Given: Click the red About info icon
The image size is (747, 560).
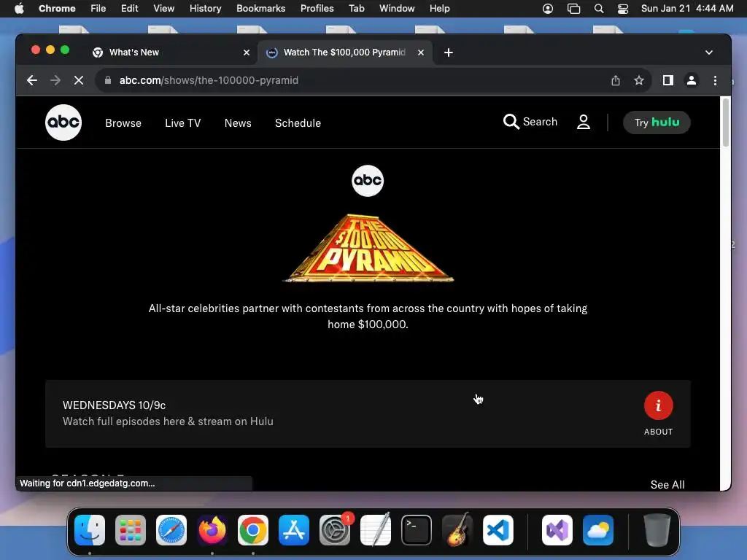Looking at the screenshot, I should click(659, 405).
